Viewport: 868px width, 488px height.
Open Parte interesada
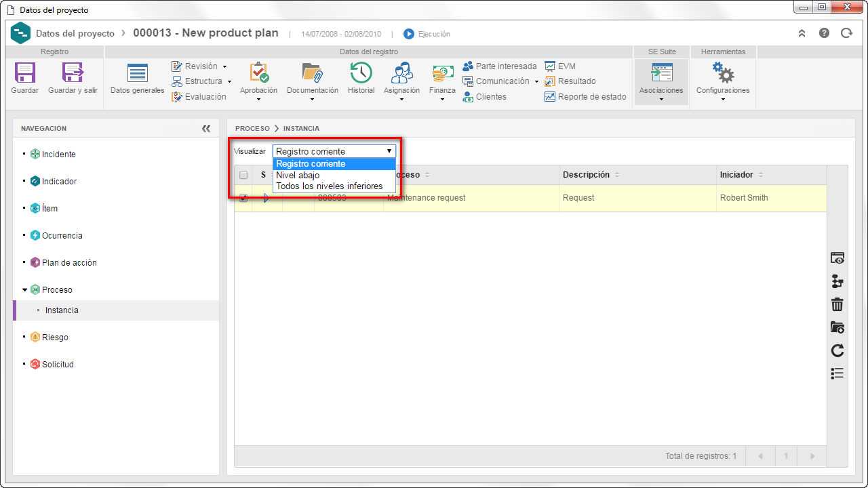coord(500,66)
